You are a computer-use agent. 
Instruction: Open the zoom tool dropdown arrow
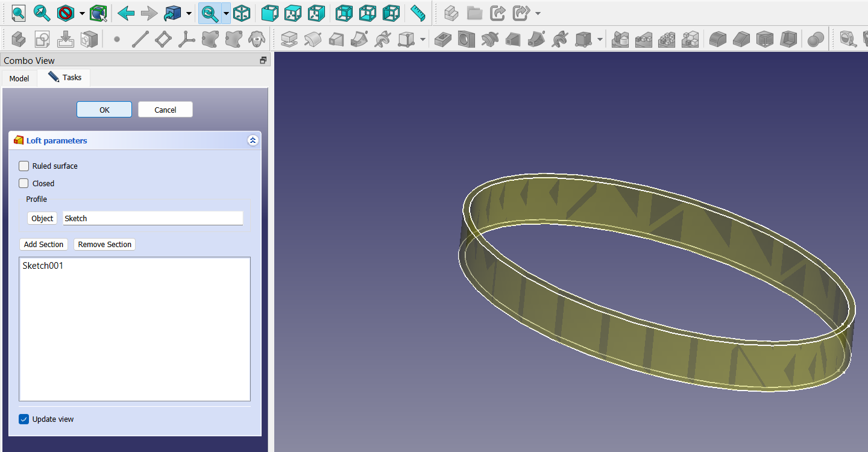(225, 13)
